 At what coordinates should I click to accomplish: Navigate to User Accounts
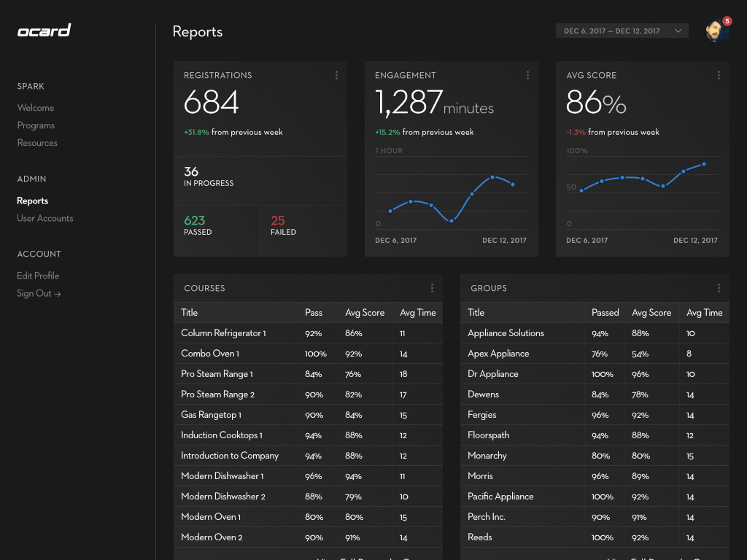click(45, 218)
